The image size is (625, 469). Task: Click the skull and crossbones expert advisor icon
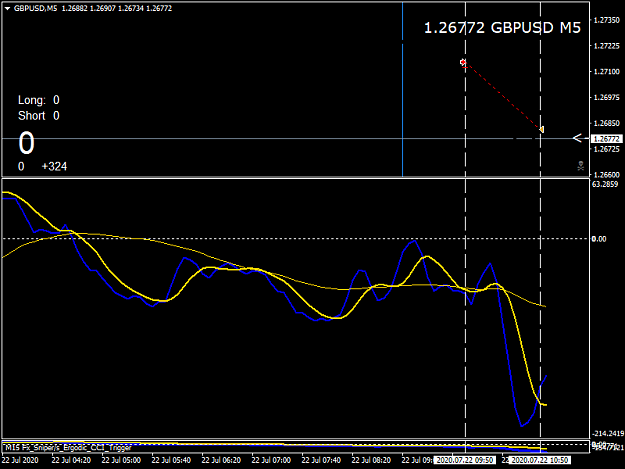[x=581, y=166]
